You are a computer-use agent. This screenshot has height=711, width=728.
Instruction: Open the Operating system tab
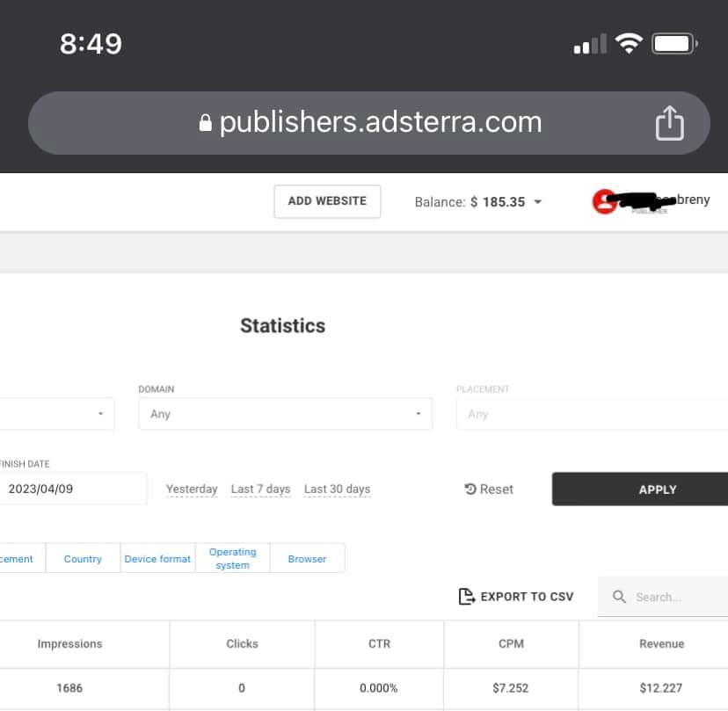coord(232,557)
